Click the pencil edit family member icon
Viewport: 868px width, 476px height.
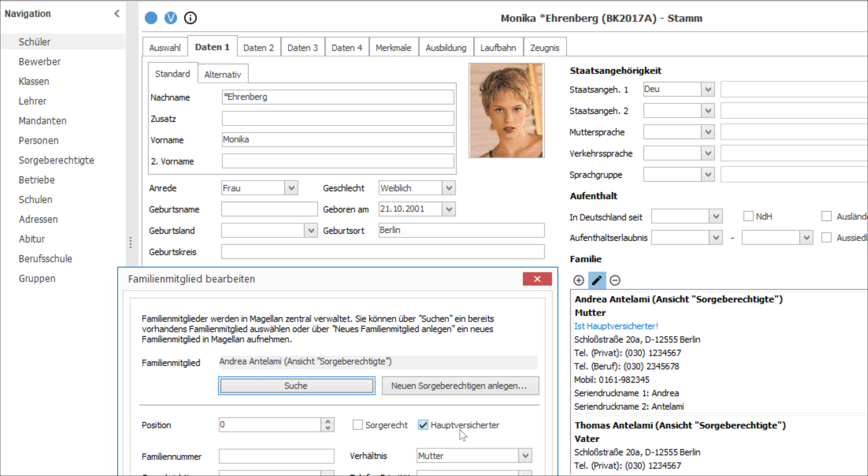(597, 280)
